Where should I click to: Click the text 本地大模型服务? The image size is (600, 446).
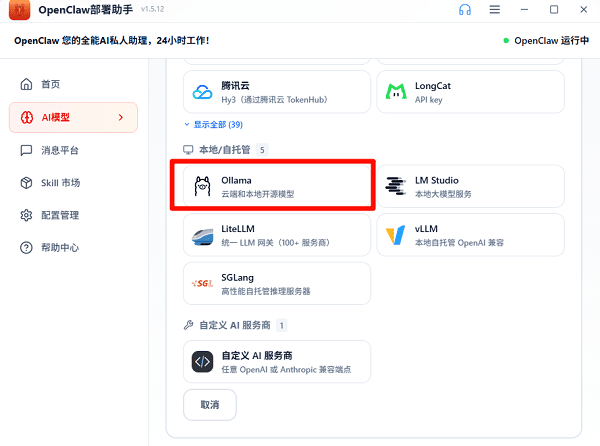[443, 194]
